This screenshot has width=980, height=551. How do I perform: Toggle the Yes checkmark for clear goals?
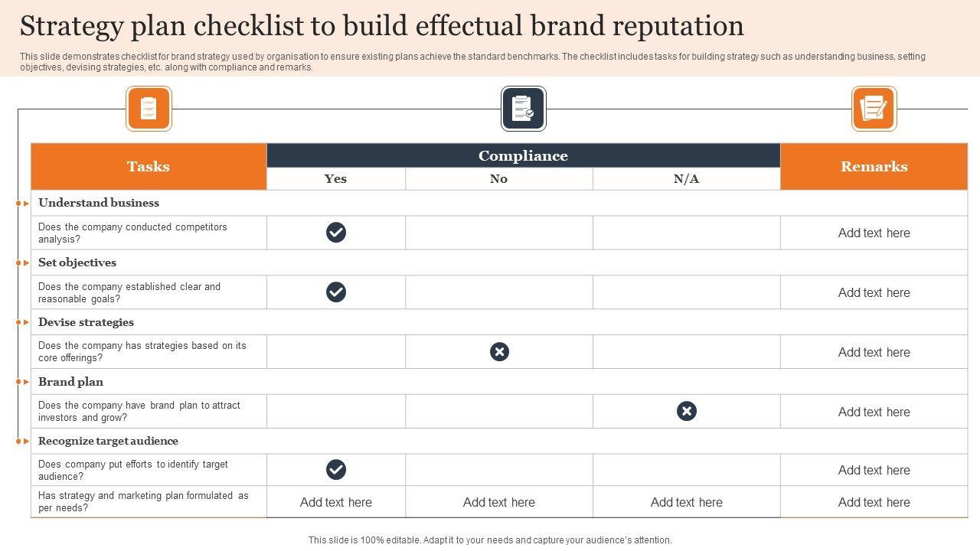coord(336,292)
